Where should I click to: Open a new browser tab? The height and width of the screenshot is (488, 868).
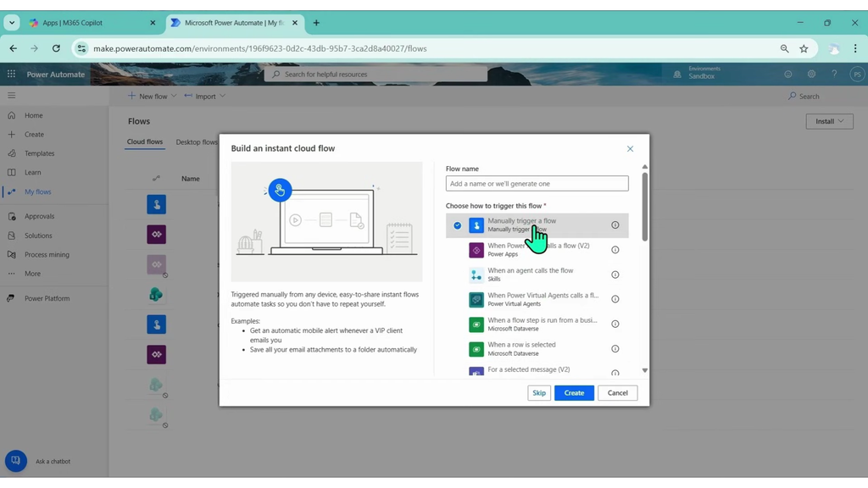pyautogui.click(x=316, y=23)
